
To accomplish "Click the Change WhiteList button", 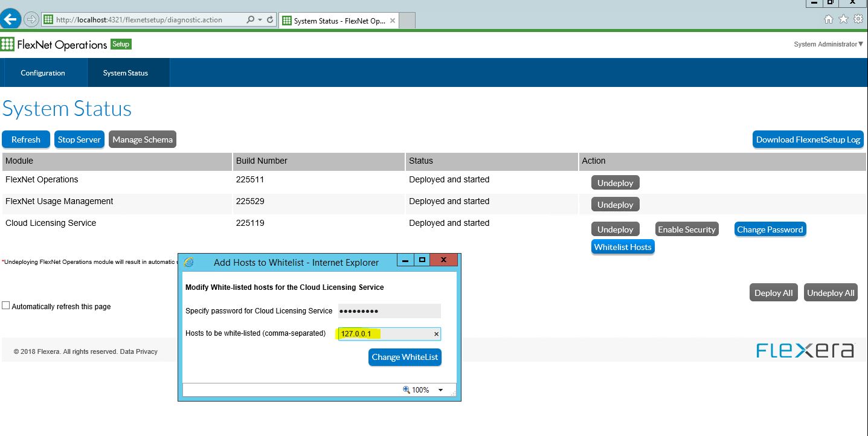I will click(x=405, y=357).
